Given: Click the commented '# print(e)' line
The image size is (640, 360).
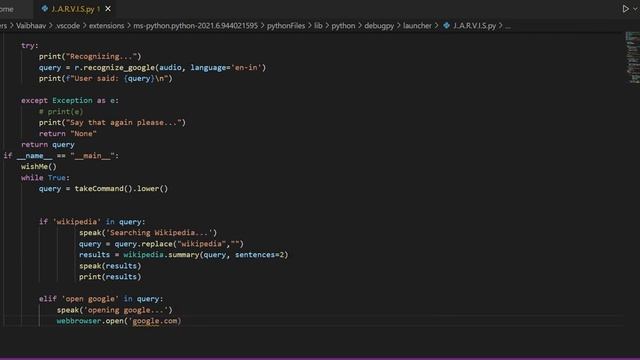Looking at the screenshot, I should (x=61, y=111).
